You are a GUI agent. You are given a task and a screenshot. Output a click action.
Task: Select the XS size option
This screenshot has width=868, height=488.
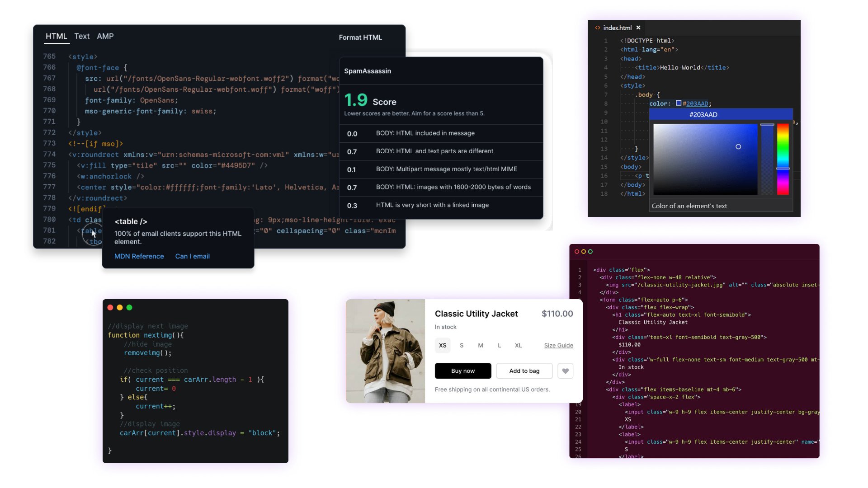[443, 345]
